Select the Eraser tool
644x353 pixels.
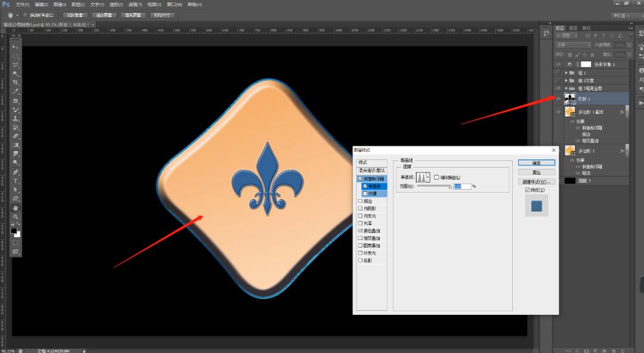click(x=16, y=136)
